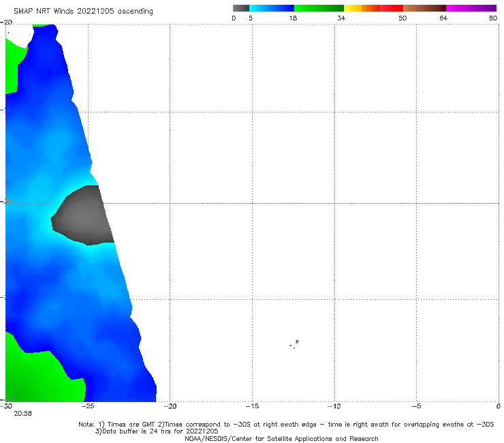Click the "-10" longitude axis label
Viewport: 504px width, 443px height.
pyautogui.click(x=334, y=406)
